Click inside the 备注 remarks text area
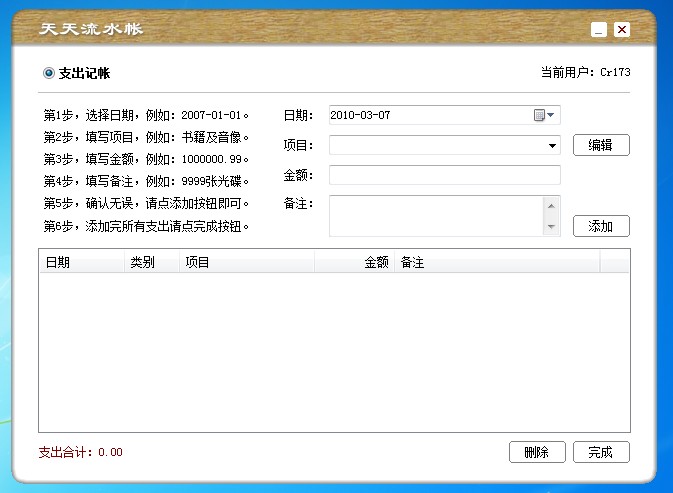The width and height of the screenshot is (673, 493). point(436,216)
